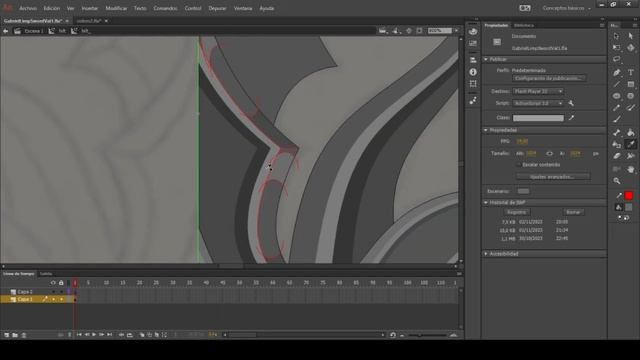Select the Paint Bucket tool

pyautogui.click(x=631, y=133)
